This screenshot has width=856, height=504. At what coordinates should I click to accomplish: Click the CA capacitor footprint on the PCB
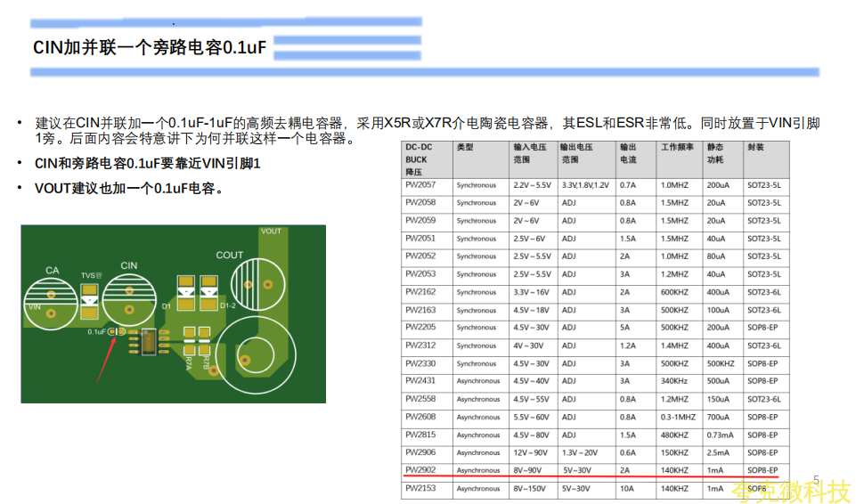pyautogui.click(x=51, y=304)
